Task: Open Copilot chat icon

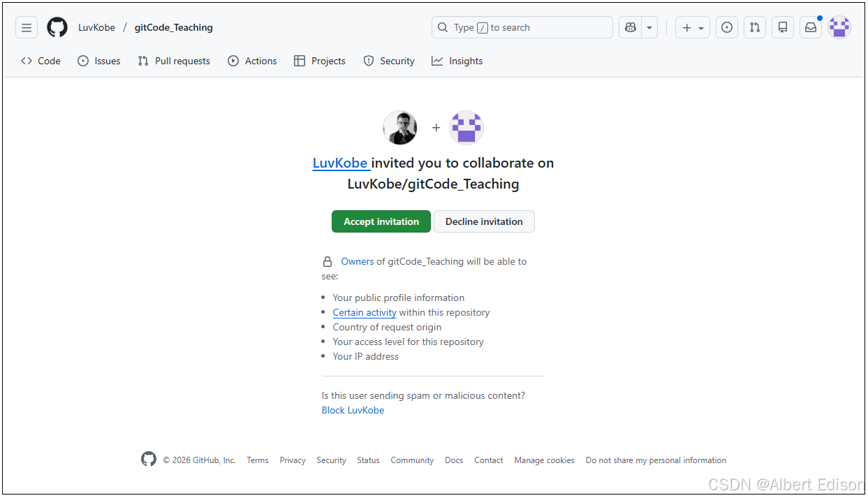Action: coord(631,28)
